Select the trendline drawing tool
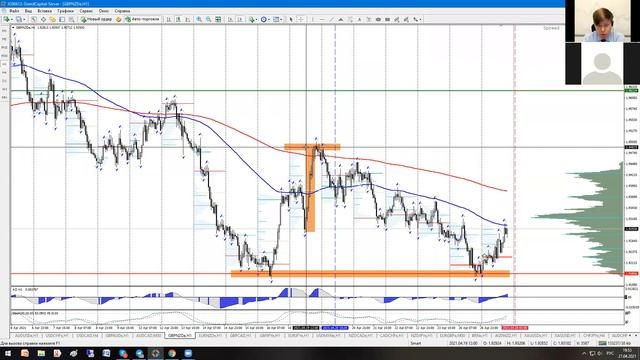The height and width of the screenshot is (360, 640). (331, 19)
